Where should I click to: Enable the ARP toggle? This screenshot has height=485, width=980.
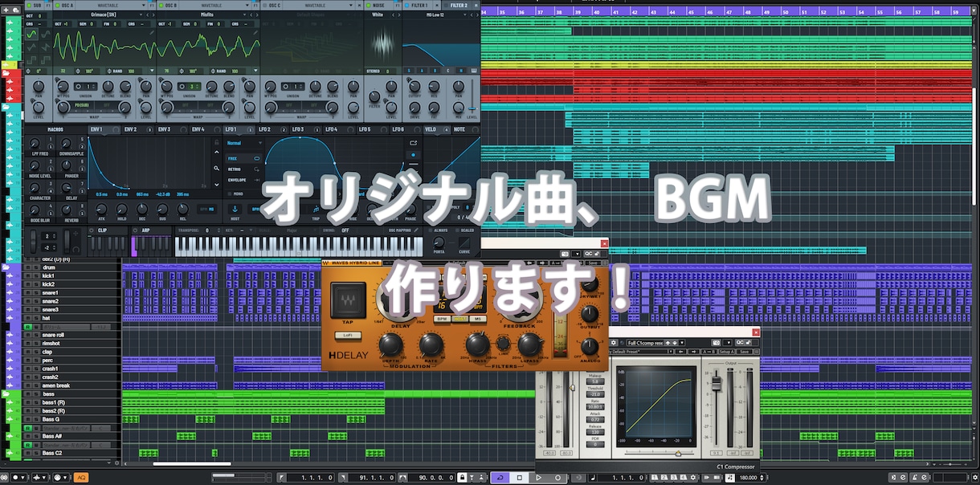click(135, 230)
